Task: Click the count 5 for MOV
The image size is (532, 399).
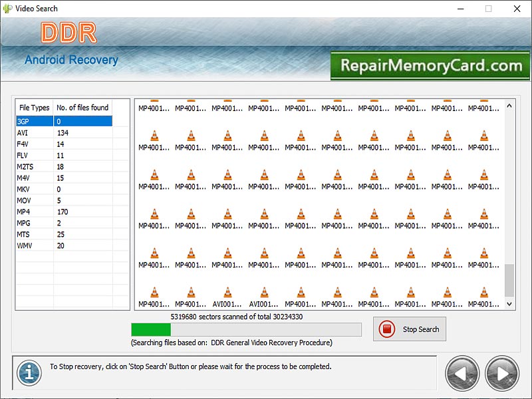Action: click(59, 201)
